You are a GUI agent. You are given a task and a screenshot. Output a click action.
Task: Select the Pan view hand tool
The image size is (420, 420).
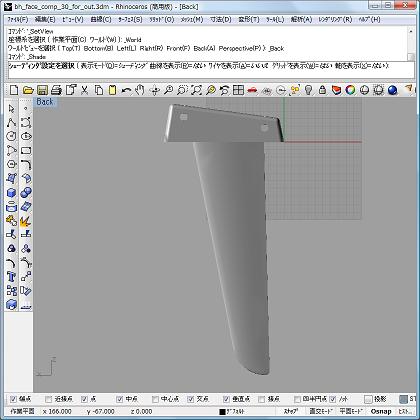tap(140, 90)
